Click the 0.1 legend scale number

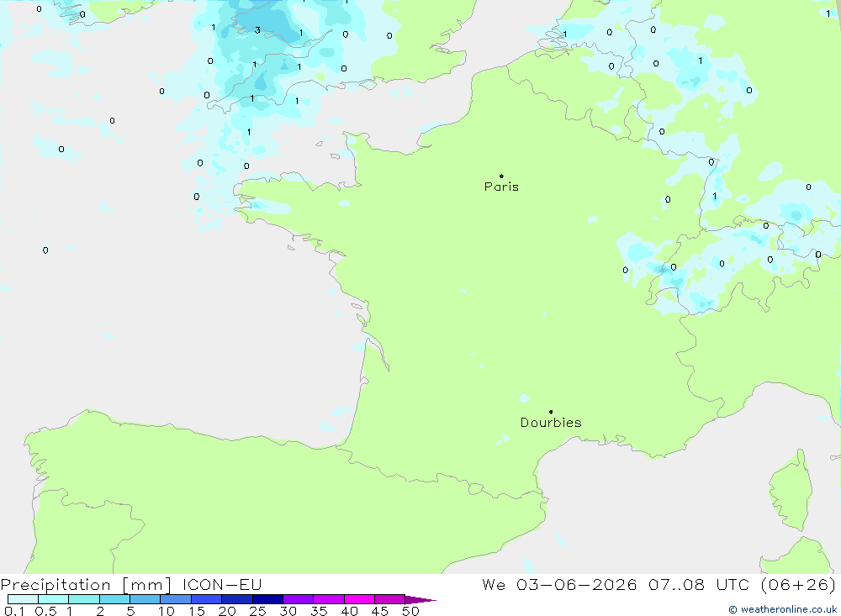(14, 611)
